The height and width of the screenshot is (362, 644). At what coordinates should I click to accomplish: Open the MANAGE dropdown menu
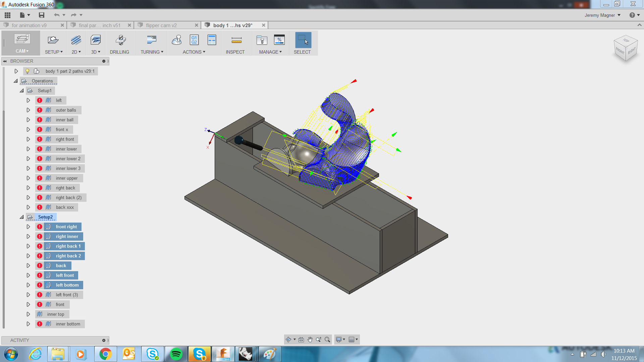click(x=270, y=52)
